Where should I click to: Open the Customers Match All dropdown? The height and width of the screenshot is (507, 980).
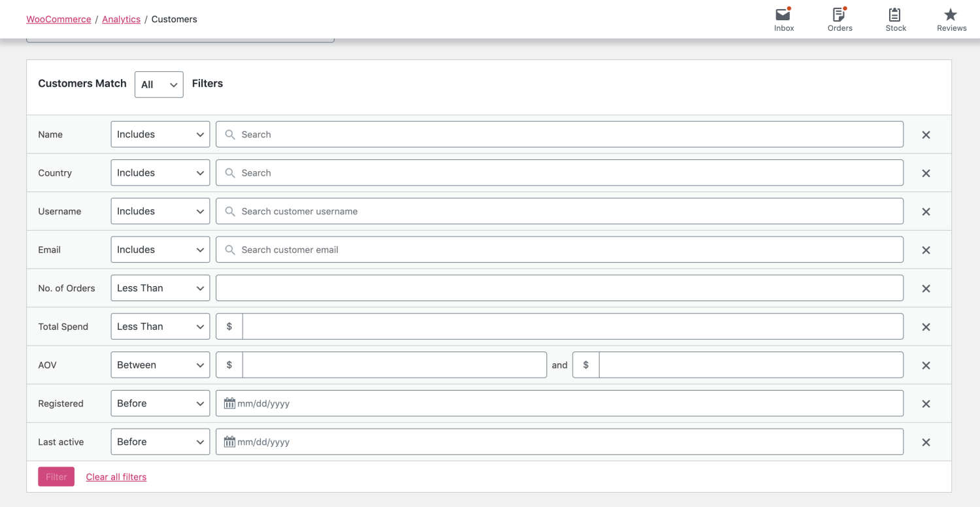tap(159, 84)
